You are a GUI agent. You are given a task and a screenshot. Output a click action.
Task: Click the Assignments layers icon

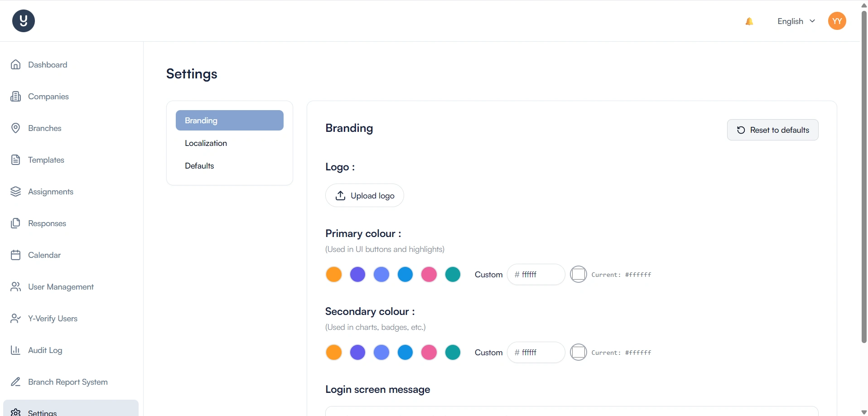[x=16, y=192]
